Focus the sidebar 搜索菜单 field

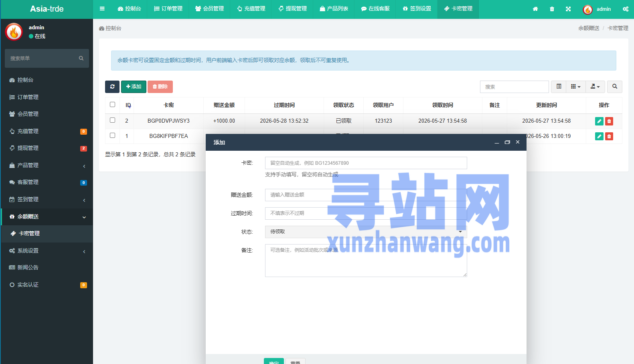tap(40, 58)
